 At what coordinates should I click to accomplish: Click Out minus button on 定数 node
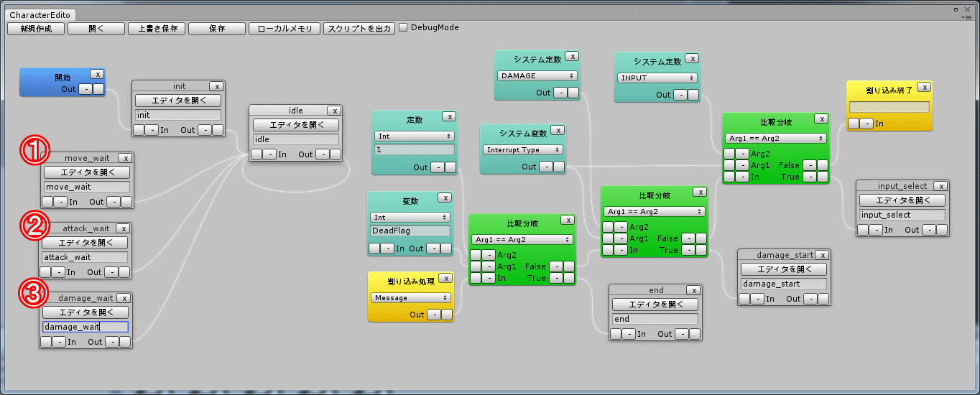point(436,167)
